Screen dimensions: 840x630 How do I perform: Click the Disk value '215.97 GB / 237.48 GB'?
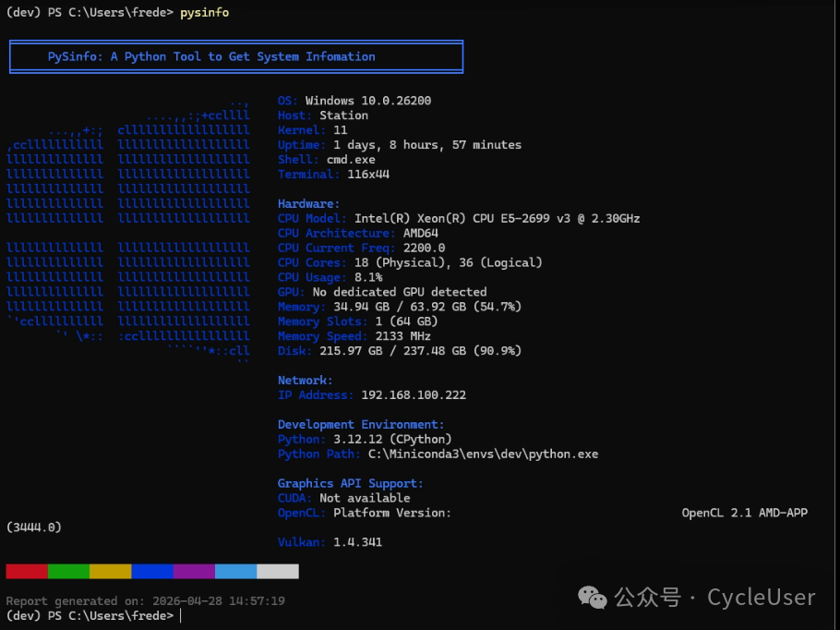coord(420,351)
